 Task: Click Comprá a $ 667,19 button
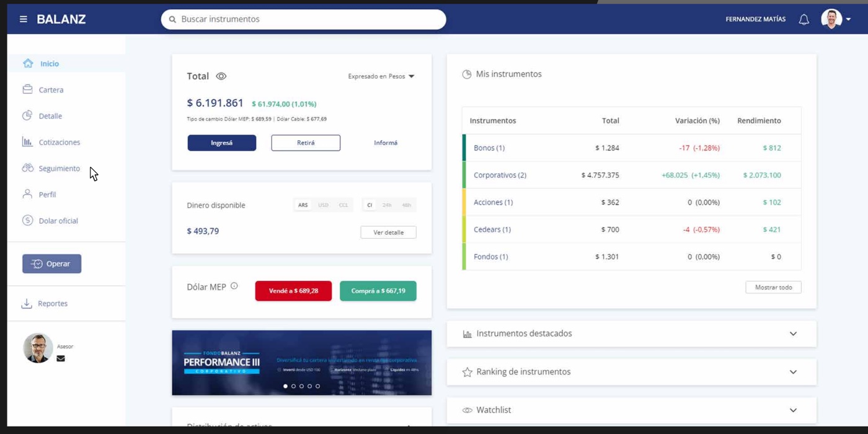click(x=378, y=291)
